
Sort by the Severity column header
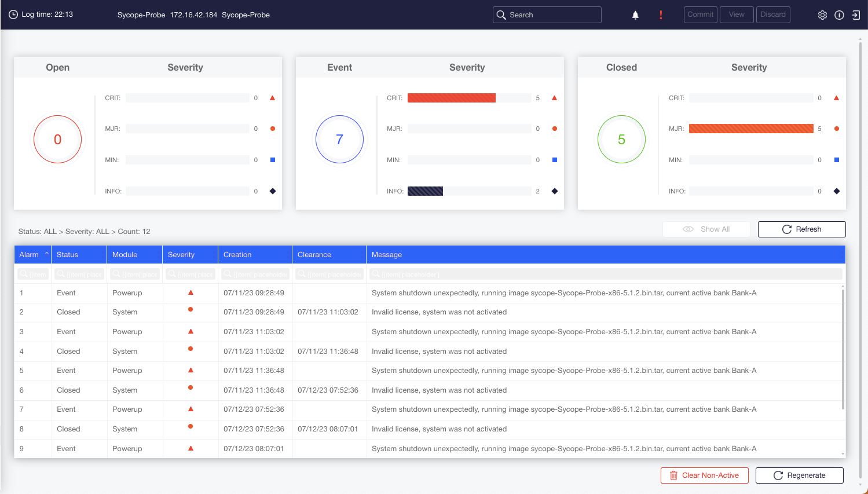(191, 255)
